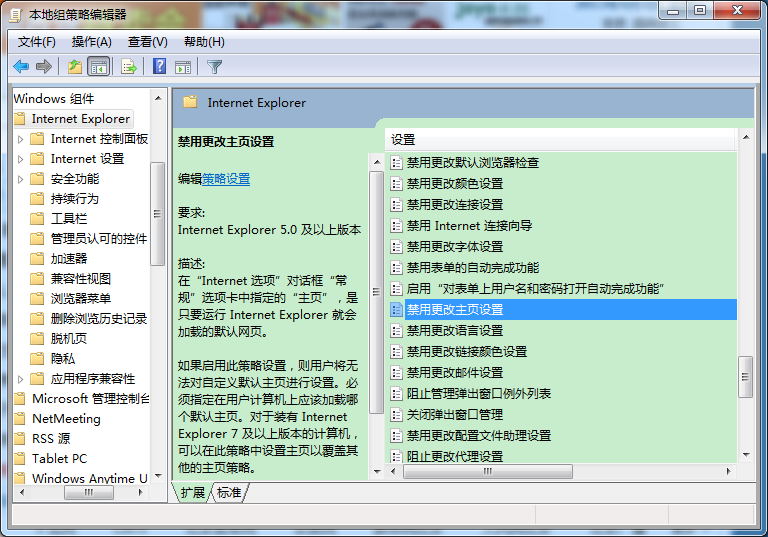
Task: Open the 帮助(H) menu
Action: point(204,42)
